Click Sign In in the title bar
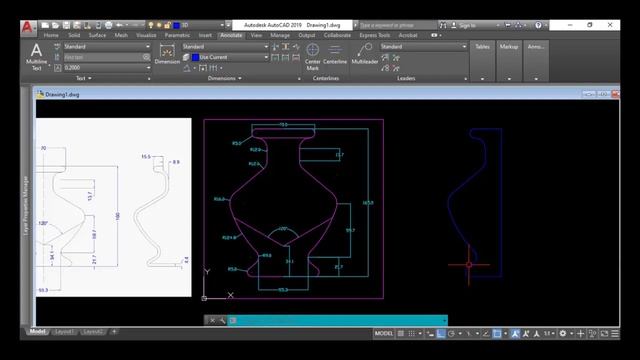Image resolution: width=640 pixels, height=360 pixels. coord(467,25)
